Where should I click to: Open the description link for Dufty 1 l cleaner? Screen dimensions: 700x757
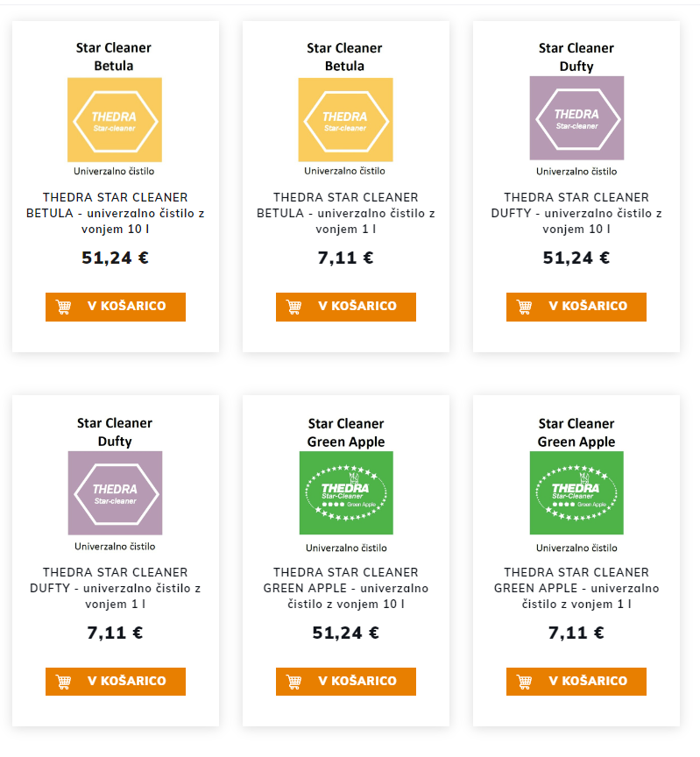click(x=115, y=588)
